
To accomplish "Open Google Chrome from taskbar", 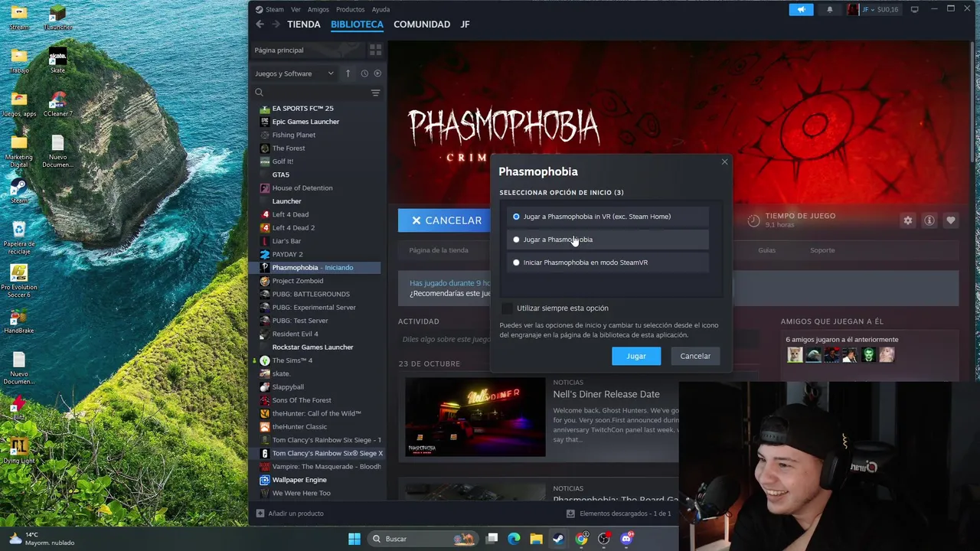I will pos(582,539).
